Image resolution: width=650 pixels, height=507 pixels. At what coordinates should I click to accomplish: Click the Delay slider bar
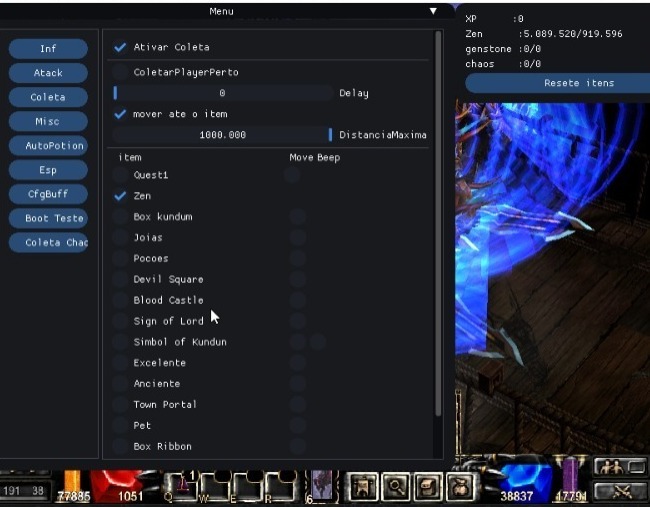[222, 93]
